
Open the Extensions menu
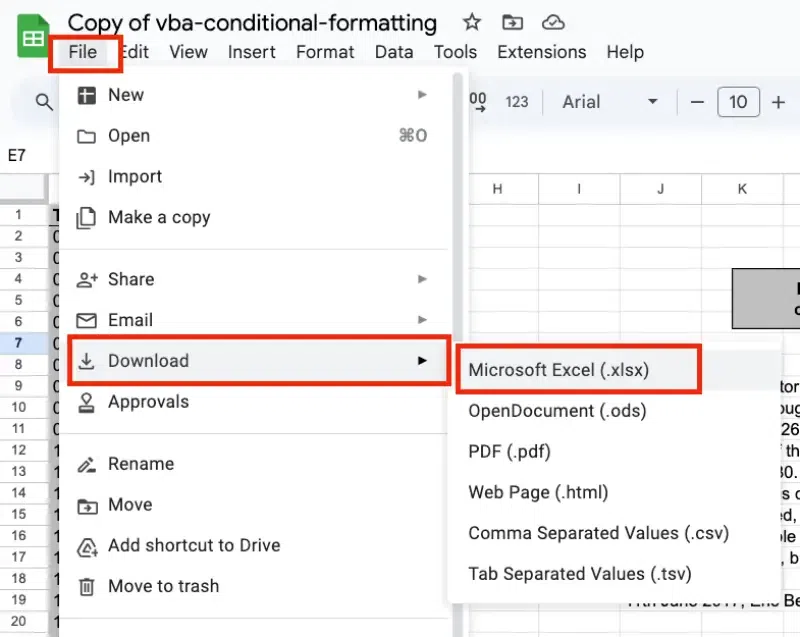pos(541,52)
